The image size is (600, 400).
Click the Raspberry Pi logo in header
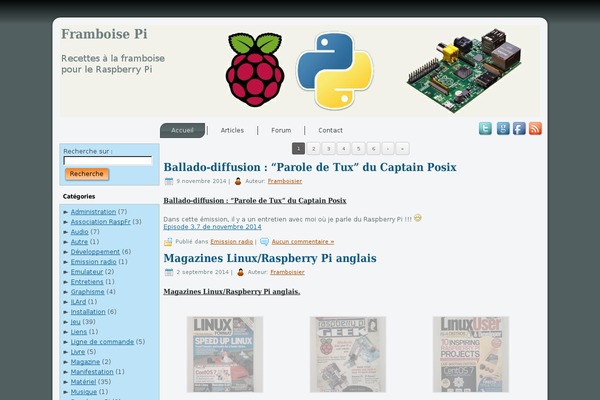(255, 70)
